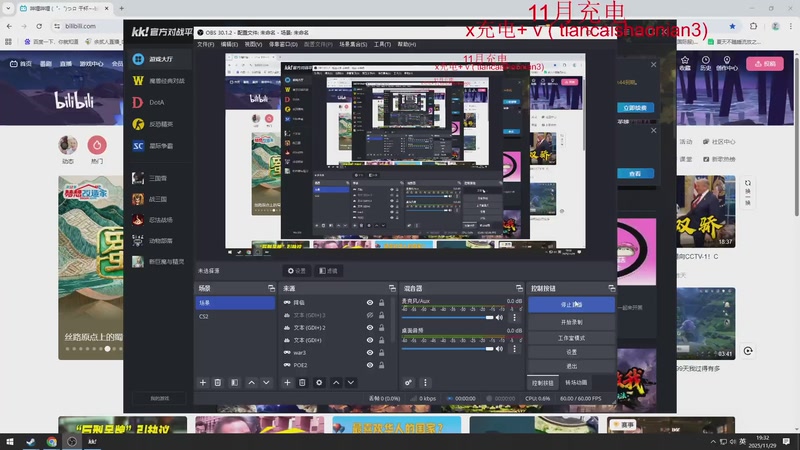Select the DotA icon in kk platform sidebar
This screenshot has width=800, height=450.
tap(138, 103)
